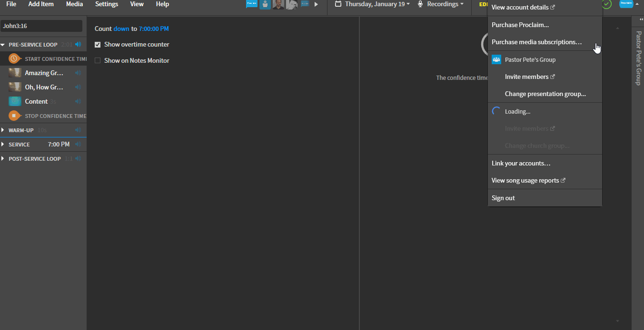Toggle the count direction 'down' link
This screenshot has height=330, width=644.
[x=121, y=29]
